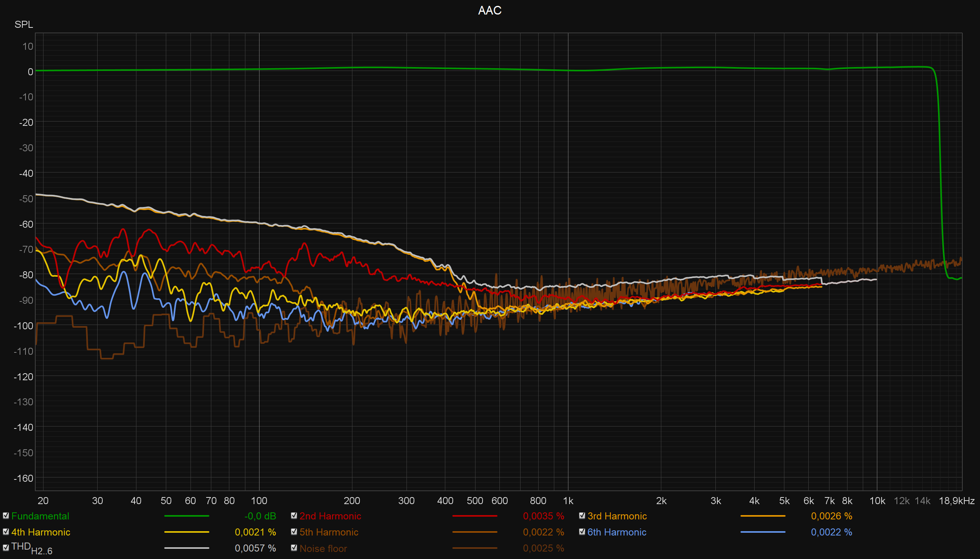This screenshot has height=559, width=980.
Task: Disable the 3rd Harmonic checkbox
Action: (x=582, y=516)
